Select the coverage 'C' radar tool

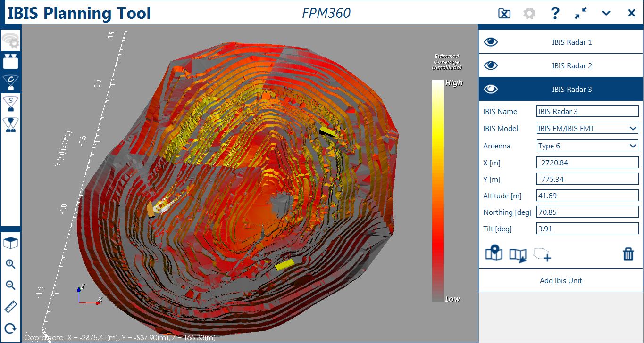[10, 82]
